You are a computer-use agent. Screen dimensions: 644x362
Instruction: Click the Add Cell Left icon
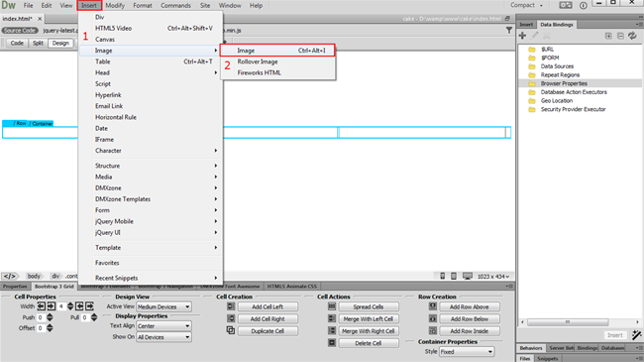point(231,306)
